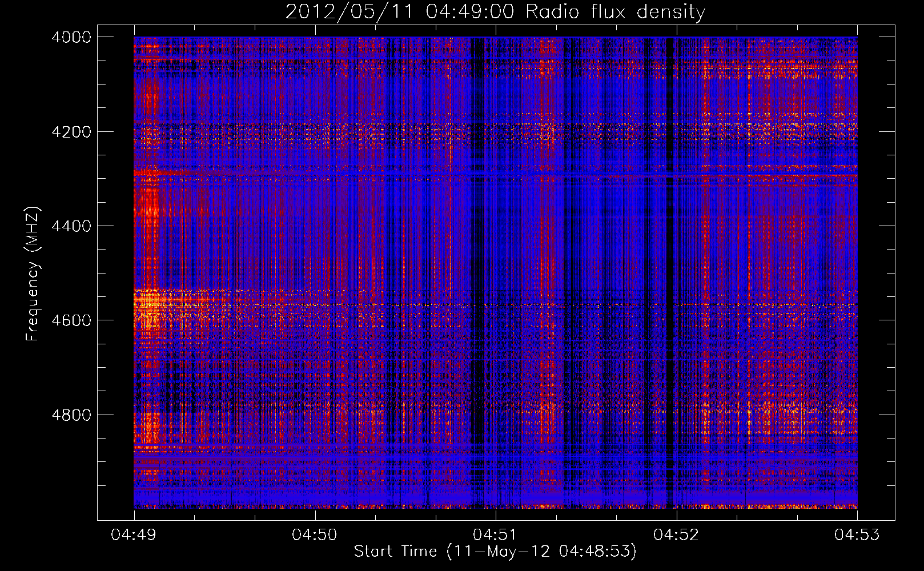Select the 4400 frequency axis label
The height and width of the screenshot is (571, 924).
tap(71, 226)
